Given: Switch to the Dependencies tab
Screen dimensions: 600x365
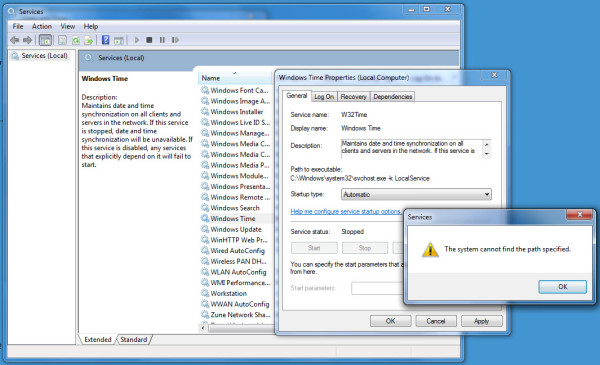Looking at the screenshot, I should (x=393, y=97).
